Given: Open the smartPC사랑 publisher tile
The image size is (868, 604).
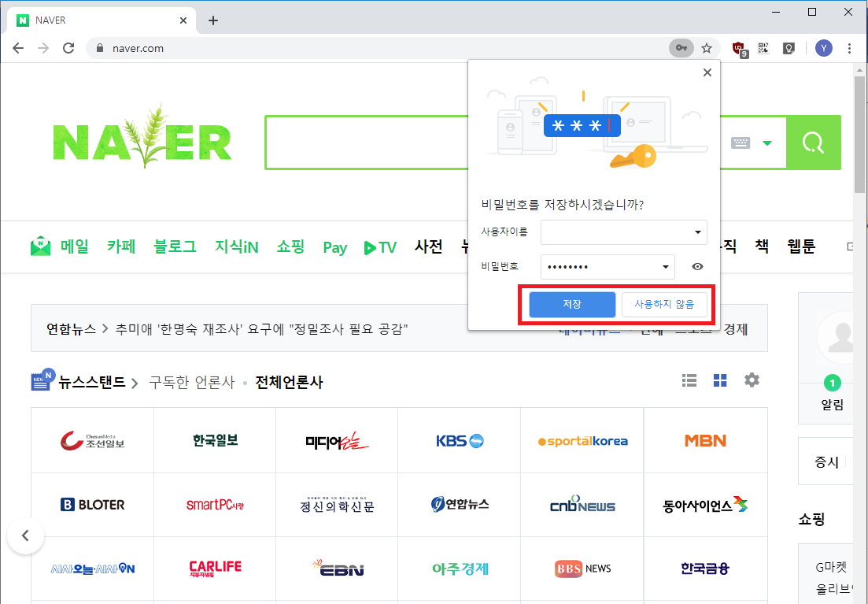Looking at the screenshot, I should (216, 505).
